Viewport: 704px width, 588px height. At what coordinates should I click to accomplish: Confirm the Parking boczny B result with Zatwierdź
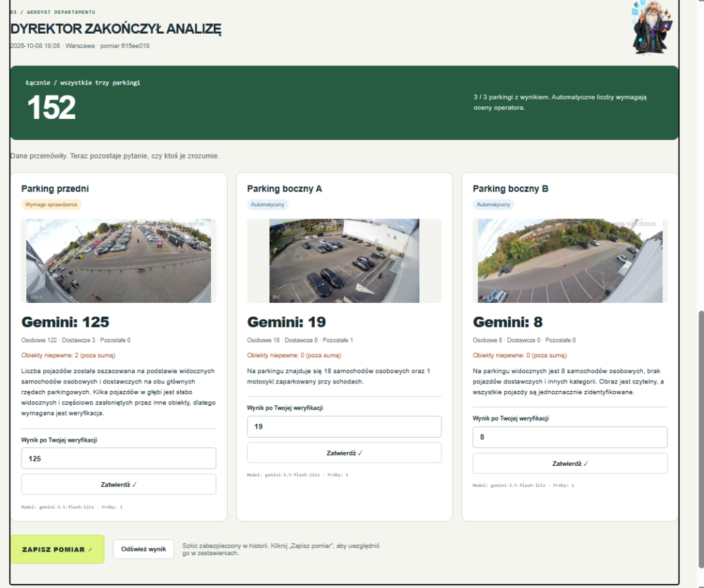tap(570, 463)
